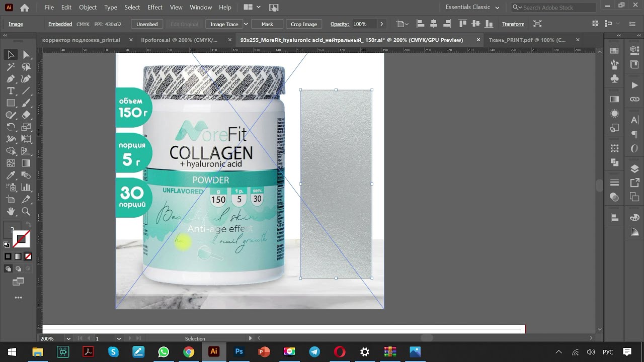The image size is (644, 362).
Task: Set paint mode to Gradient
Action: pyautogui.click(x=18, y=256)
